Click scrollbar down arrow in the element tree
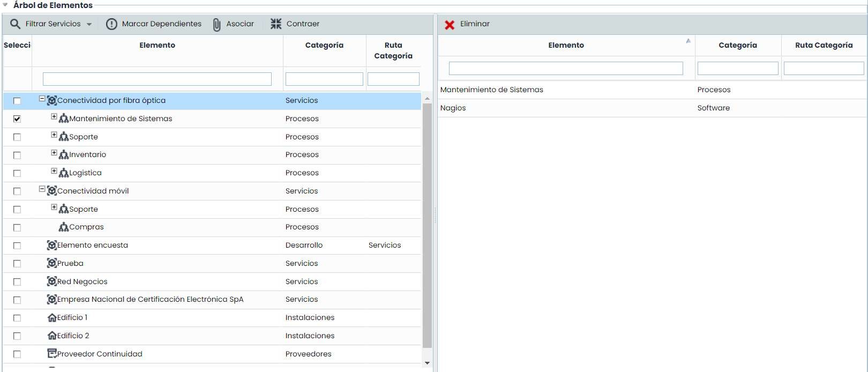Viewport: 868px width, 372px height. (427, 363)
